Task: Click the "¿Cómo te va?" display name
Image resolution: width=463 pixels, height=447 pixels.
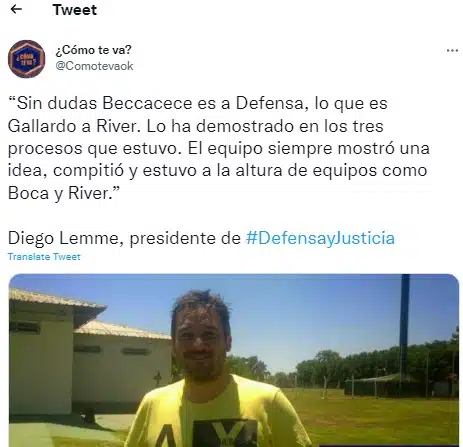Action: 93,50
